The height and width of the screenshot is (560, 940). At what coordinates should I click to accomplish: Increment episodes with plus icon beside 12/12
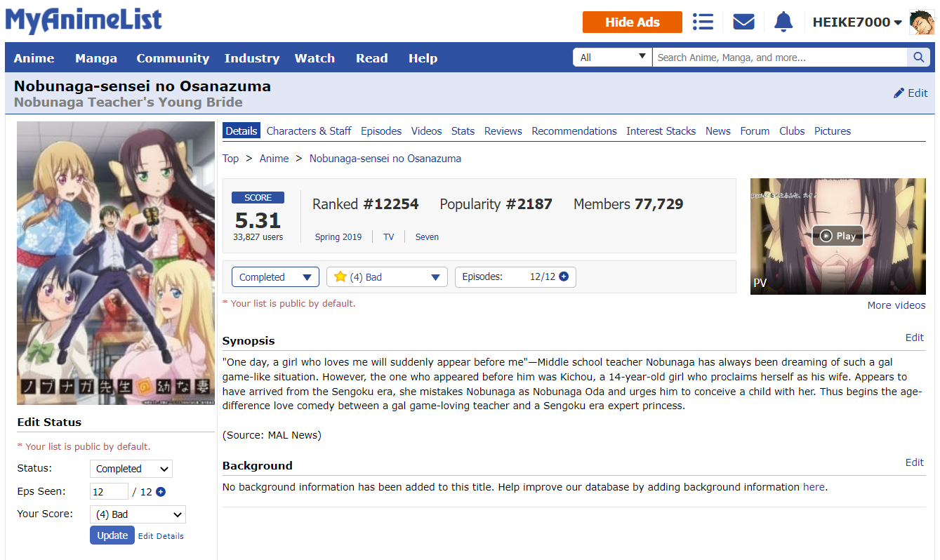[x=564, y=276]
